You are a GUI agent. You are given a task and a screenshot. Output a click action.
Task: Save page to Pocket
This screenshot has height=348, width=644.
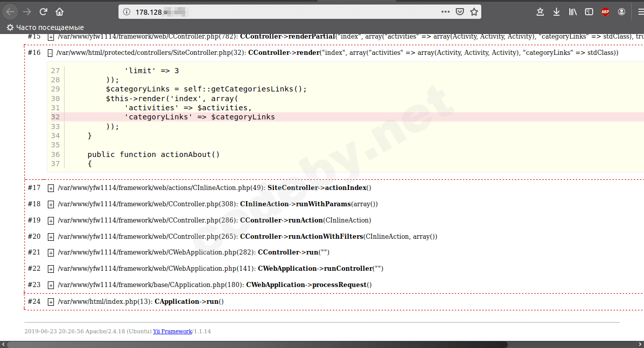(459, 12)
